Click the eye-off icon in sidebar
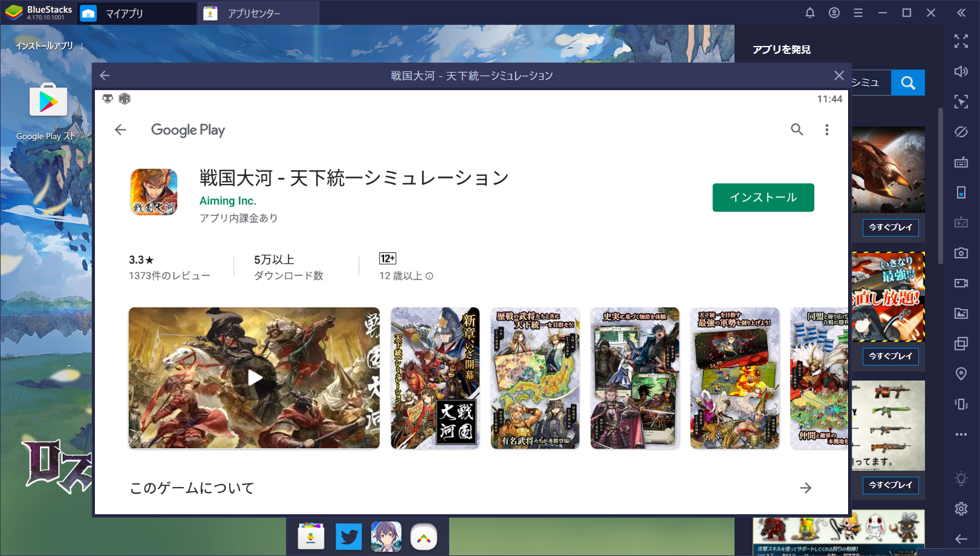The width and height of the screenshot is (980, 556). tap(961, 132)
